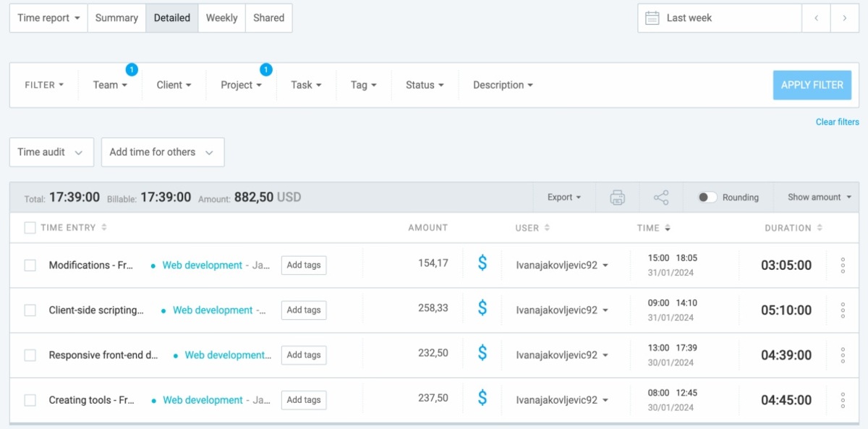868x429 pixels.
Task: Toggle billable dollar icon on Modifications entry
Action: [482, 265]
